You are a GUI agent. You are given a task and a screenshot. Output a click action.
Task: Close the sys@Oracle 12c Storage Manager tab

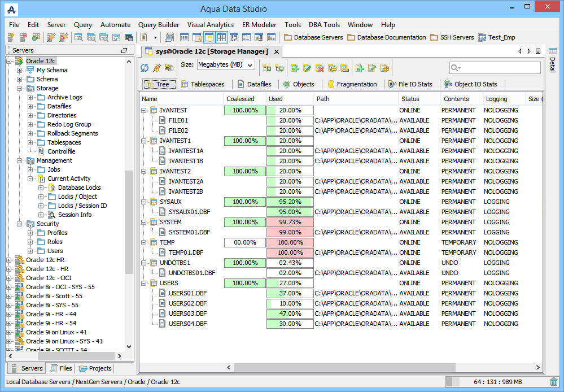click(277, 51)
